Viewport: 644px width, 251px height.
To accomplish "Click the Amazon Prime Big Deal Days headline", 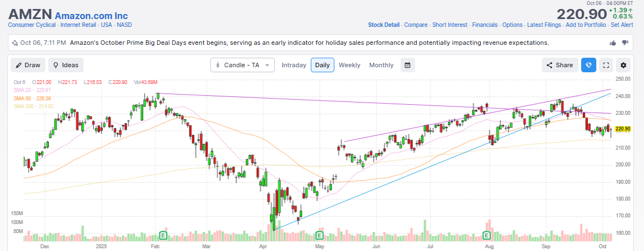I will [309, 43].
